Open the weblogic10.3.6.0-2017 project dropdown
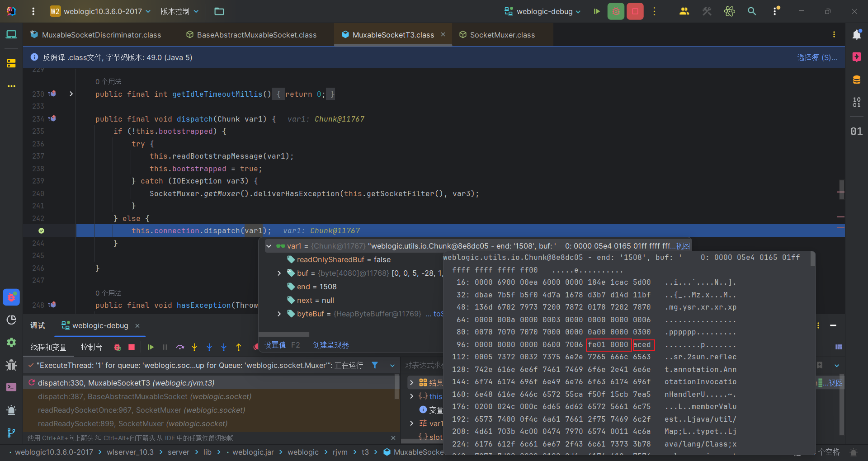 coord(100,11)
